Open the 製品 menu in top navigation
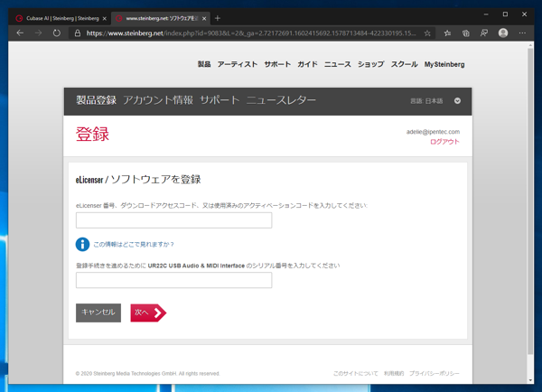The height and width of the screenshot is (392, 542). (x=204, y=64)
